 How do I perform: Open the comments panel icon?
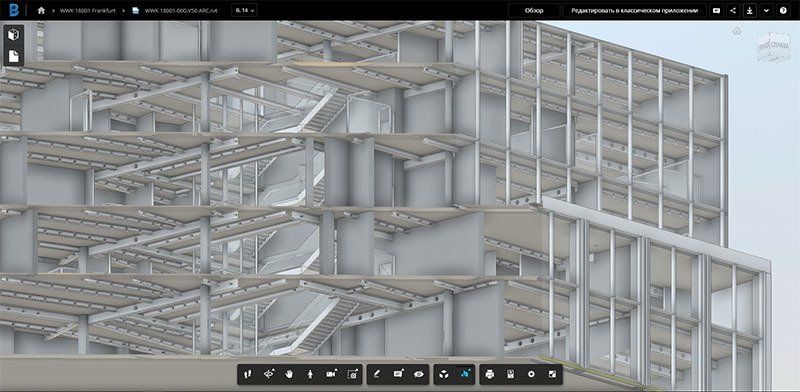[x=716, y=10]
